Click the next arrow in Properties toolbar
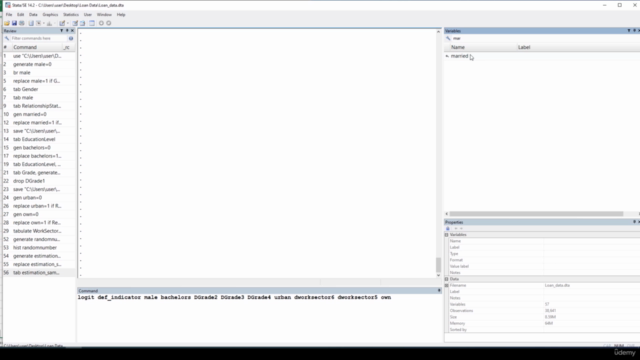 [461, 229]
